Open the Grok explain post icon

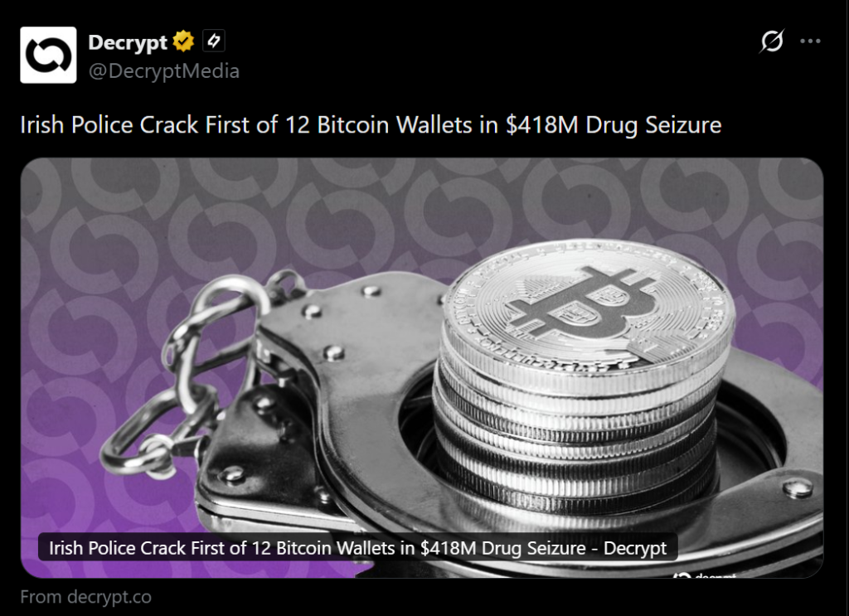(771, 41)
